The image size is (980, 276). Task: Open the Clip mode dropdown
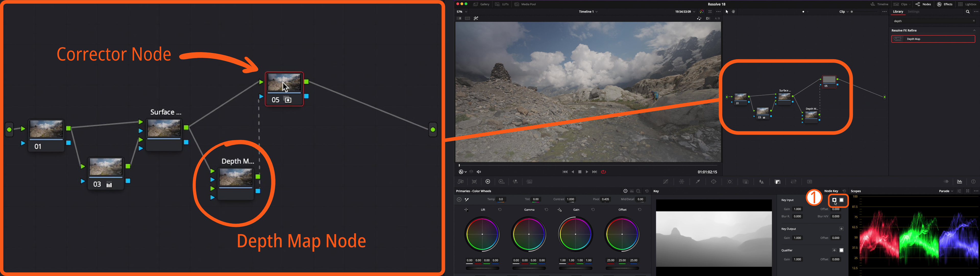point(844,12)
